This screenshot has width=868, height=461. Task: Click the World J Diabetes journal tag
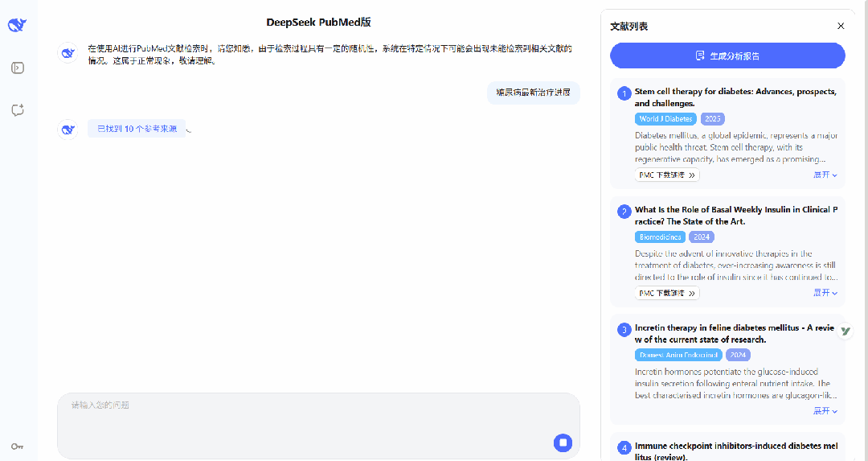665,119
